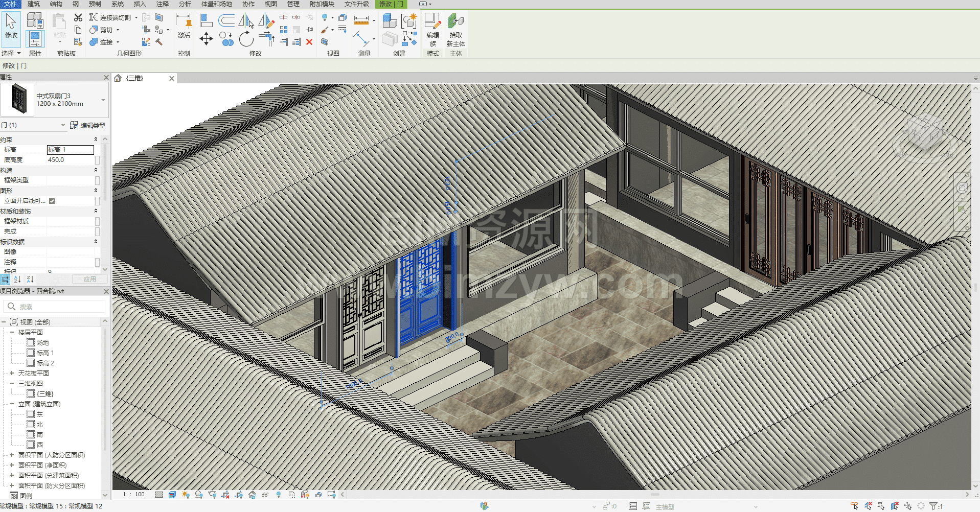Select the Move tool in the ribbon

click(206, 39)
